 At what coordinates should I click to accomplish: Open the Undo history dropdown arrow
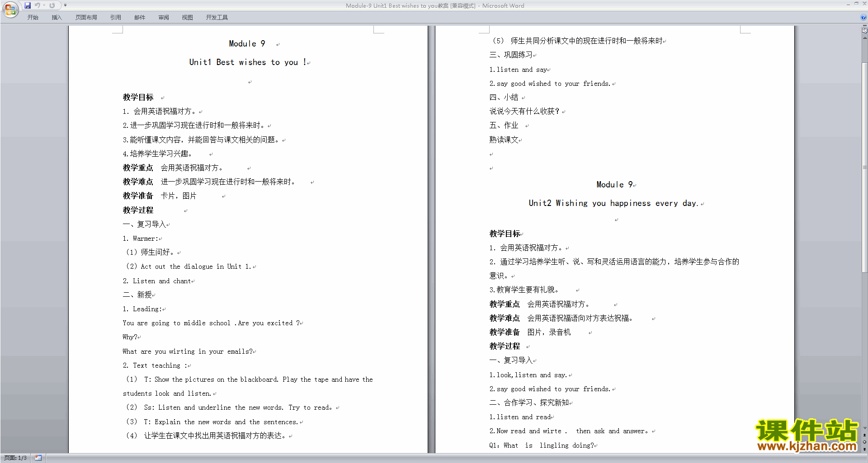coord(44,5)
